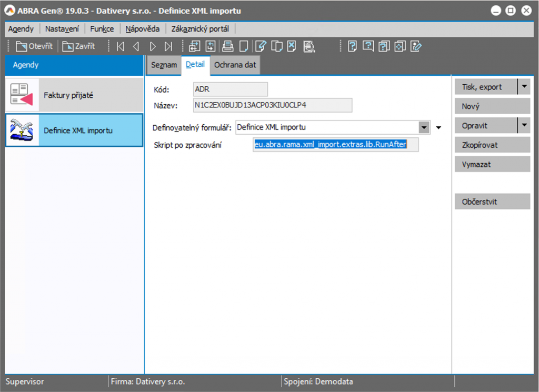Click the help notes pencil icon
This screenshot has height=392, width=539.
tap(416, 46)
